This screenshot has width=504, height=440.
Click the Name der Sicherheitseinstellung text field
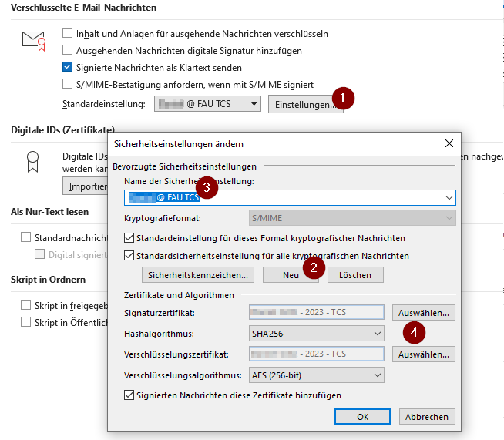point(285,198)
